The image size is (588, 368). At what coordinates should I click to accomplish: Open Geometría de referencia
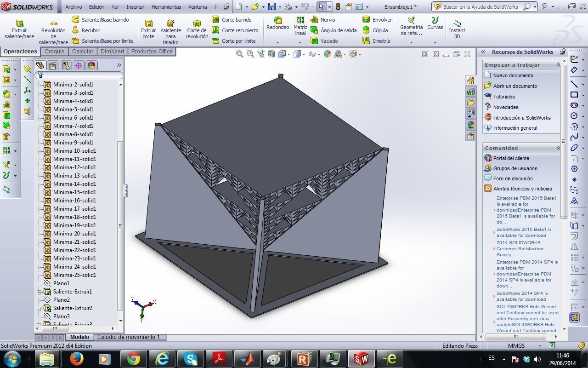(x=411, y=26)
